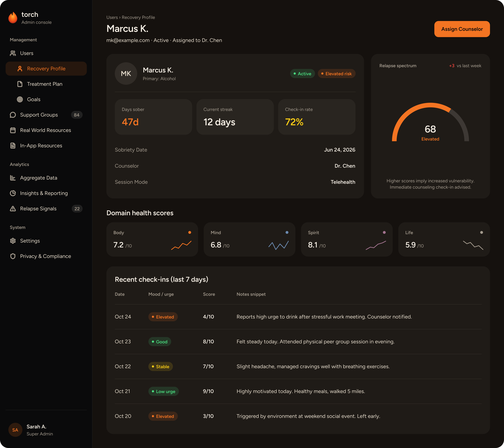Click the Users people icon in sidebar
The height and width of the screenshot is (448, 504).
click(x=13, y=53)
